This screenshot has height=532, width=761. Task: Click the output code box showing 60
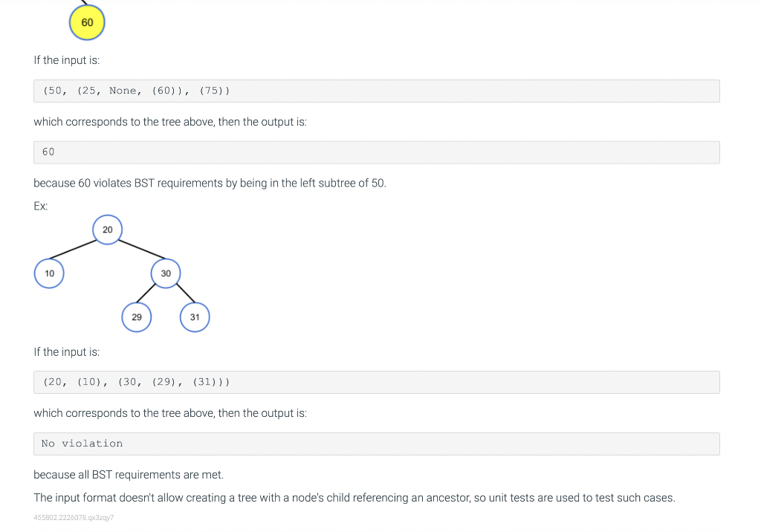377,152
